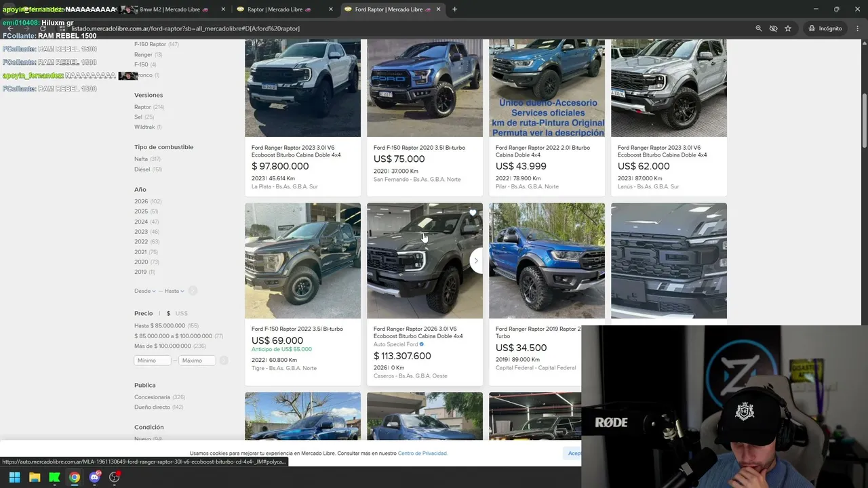Filter by year 2020

(141, 262)
